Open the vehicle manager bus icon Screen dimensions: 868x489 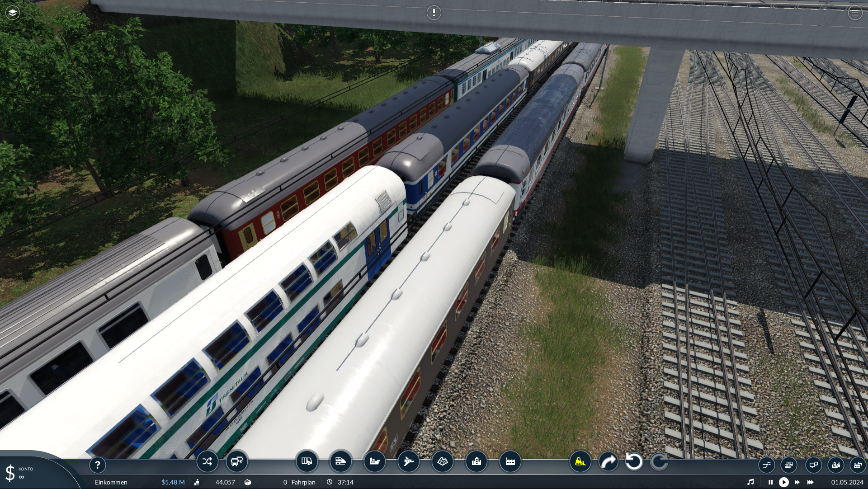click(x=237, y=461)
